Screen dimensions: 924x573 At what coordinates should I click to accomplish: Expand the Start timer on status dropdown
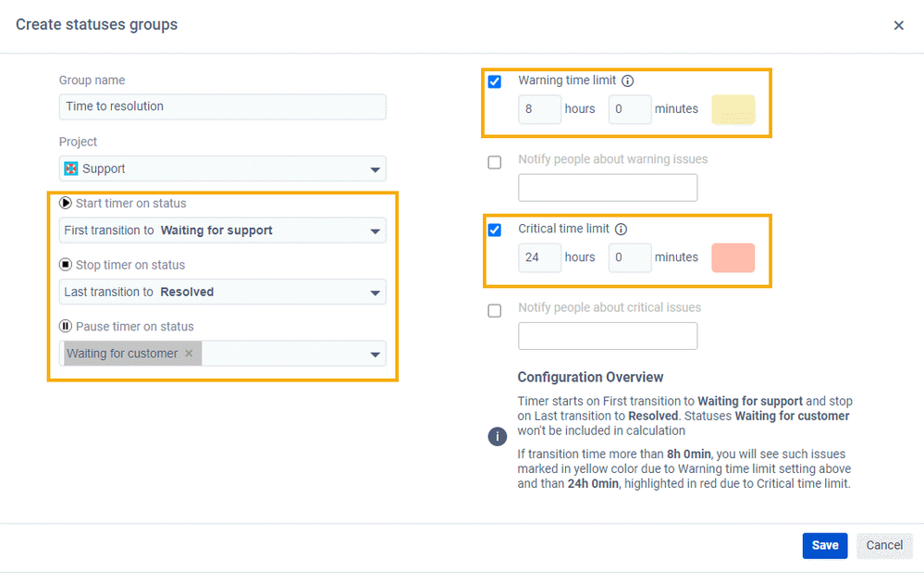(x=376, y=230)
